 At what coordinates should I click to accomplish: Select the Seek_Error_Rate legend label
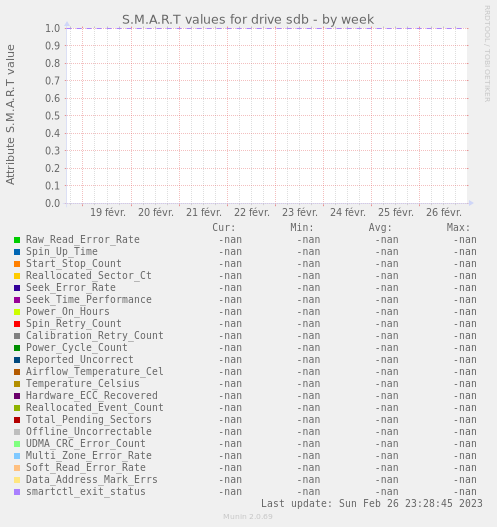point(71,287)
